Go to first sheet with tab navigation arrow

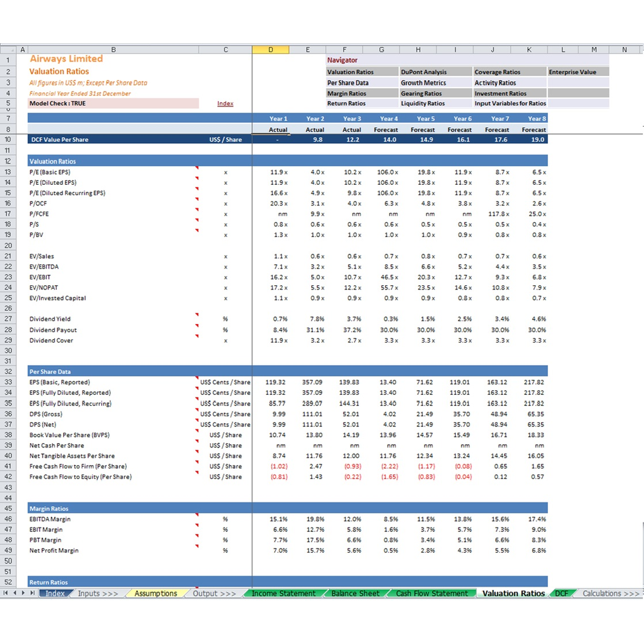(x=5, y=592)
